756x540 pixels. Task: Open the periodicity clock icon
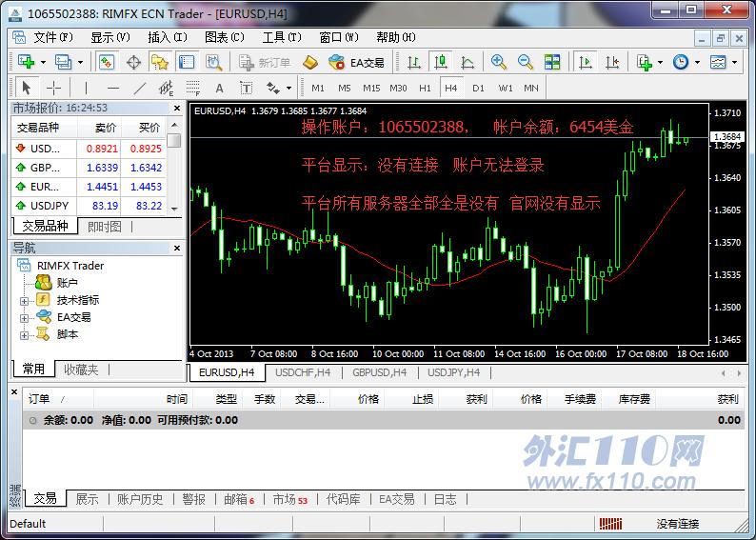(x=681, y=62)
